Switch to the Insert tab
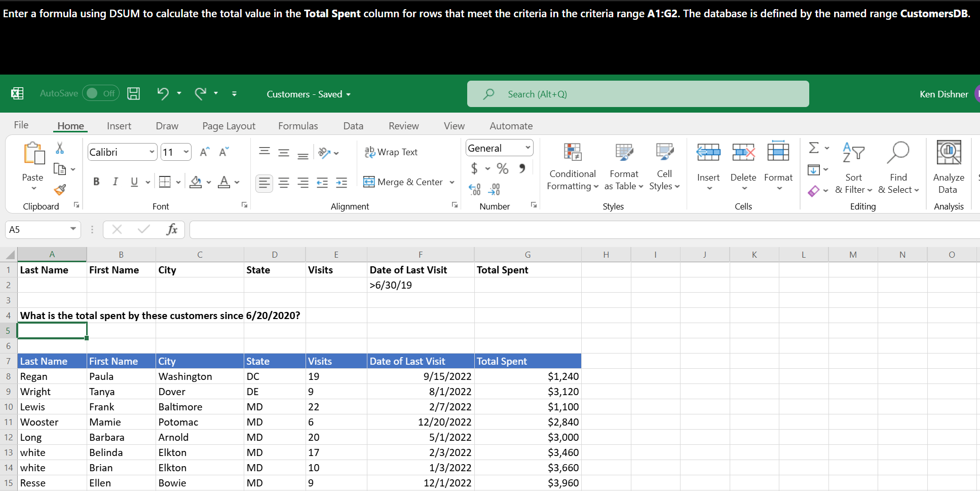Viewport: 980px width, 491px height. coord(119,126)
